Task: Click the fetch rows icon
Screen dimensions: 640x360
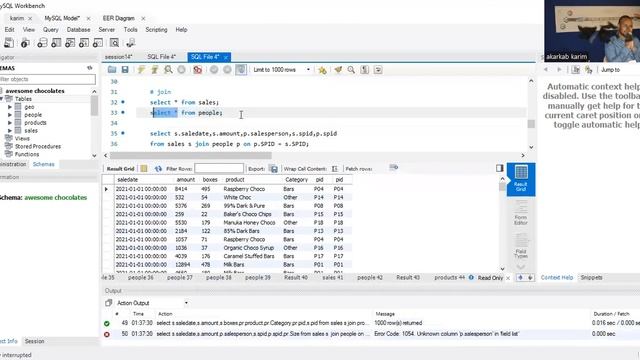Action: coord(393,167)
